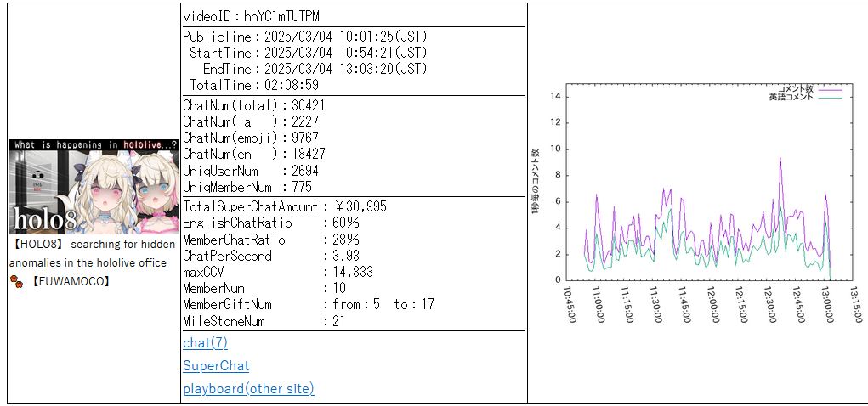Click the TotalSuperChatAmount ¥30,995 row
Screen dimensions: 868x406
point(285,207)
